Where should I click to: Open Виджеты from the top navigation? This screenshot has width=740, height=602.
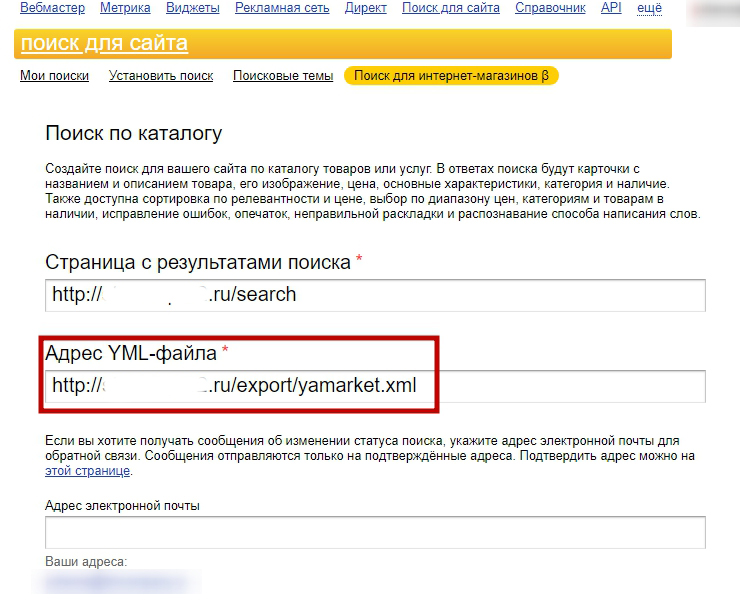pyautogui.click(x=192, y=8)
